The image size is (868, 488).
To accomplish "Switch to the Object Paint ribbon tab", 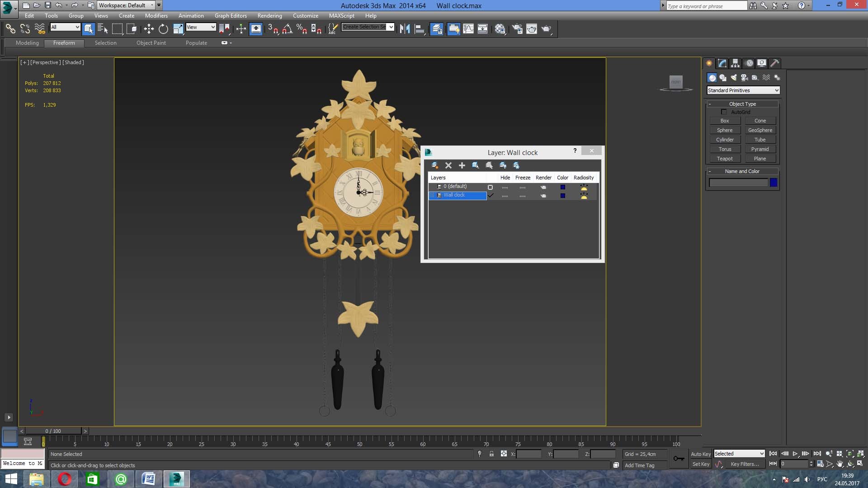I will click(x=151, y=43).
